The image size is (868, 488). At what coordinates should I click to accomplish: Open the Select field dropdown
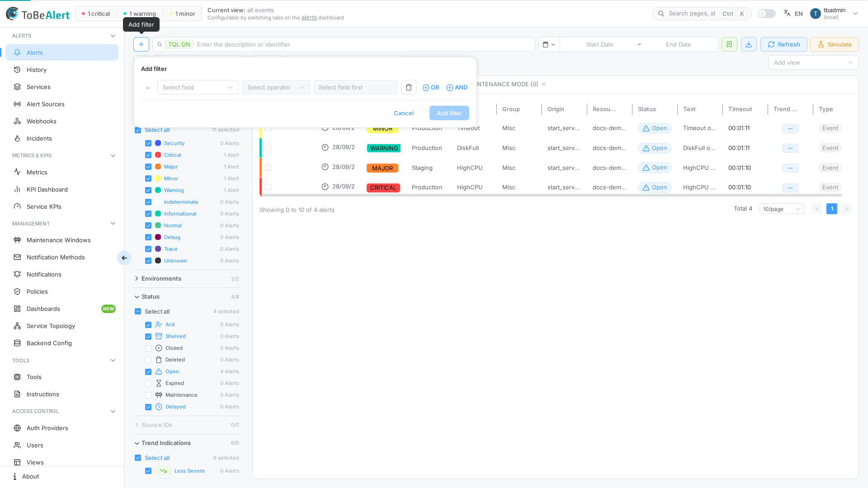[198, 87]
